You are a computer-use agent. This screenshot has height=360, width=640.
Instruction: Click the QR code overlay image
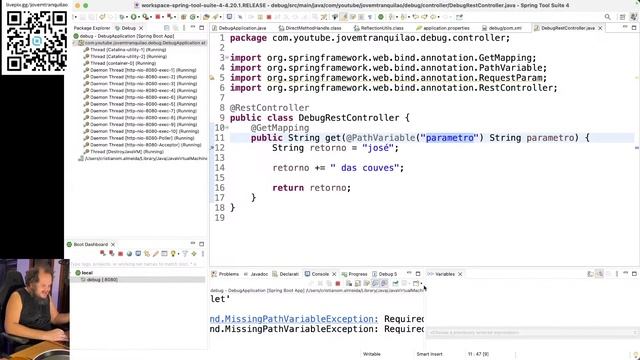[x=37, y=41]
